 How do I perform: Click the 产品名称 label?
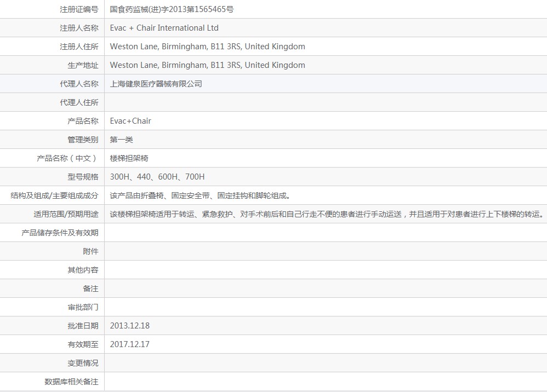pos(83,121)
